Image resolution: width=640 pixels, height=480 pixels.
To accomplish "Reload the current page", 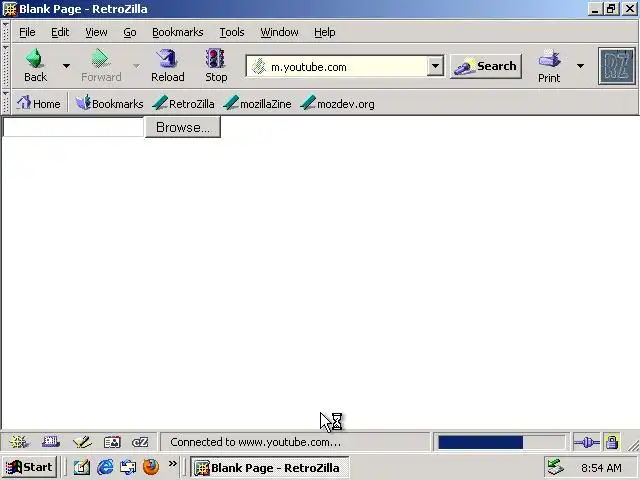I will click(167, 66).
